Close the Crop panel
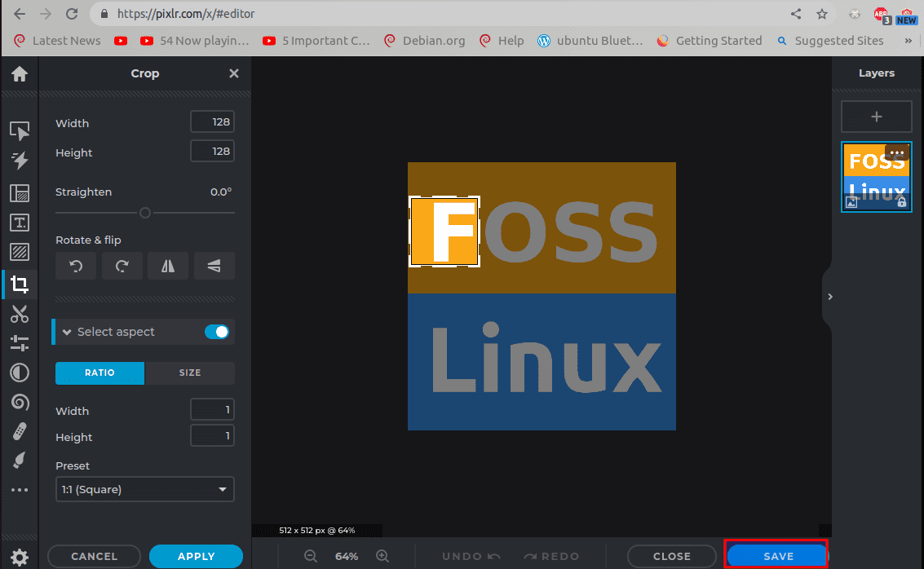 pos(234,73)
